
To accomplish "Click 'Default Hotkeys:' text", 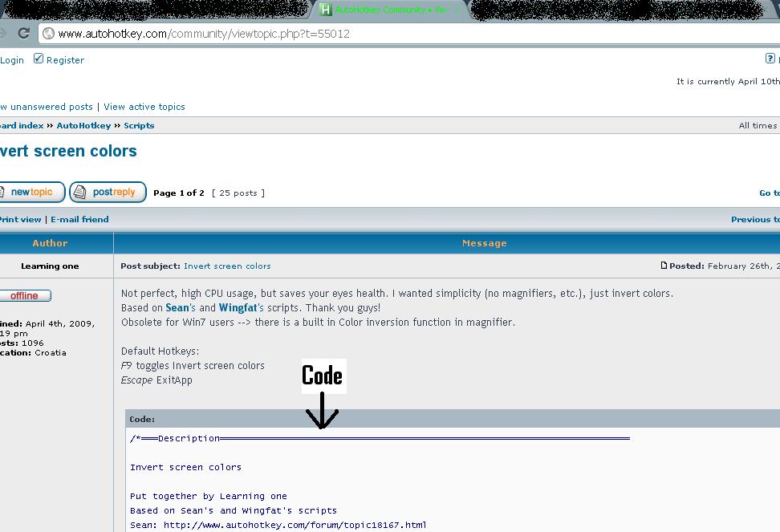I will (x=160, y=351).
